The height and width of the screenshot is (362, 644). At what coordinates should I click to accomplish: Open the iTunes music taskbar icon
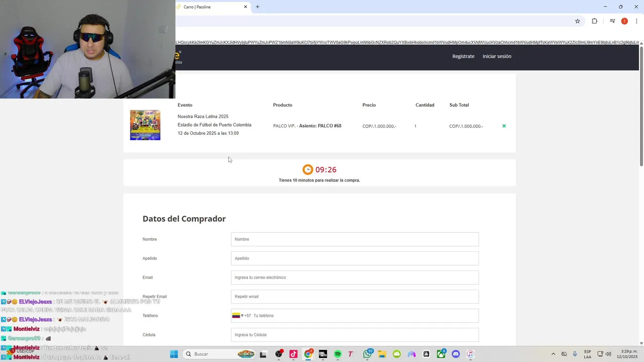pos(470,354)
